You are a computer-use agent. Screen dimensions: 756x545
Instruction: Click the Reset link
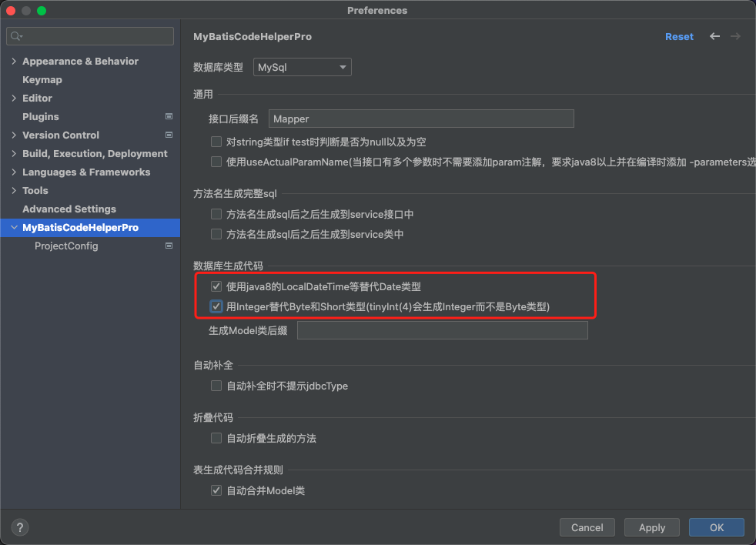[x=679, y=37]
